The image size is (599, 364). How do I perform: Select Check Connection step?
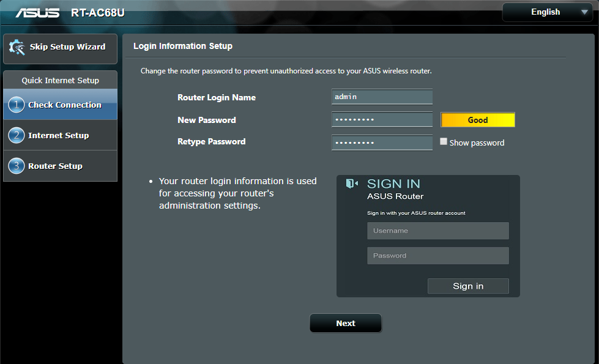(61, 104)
